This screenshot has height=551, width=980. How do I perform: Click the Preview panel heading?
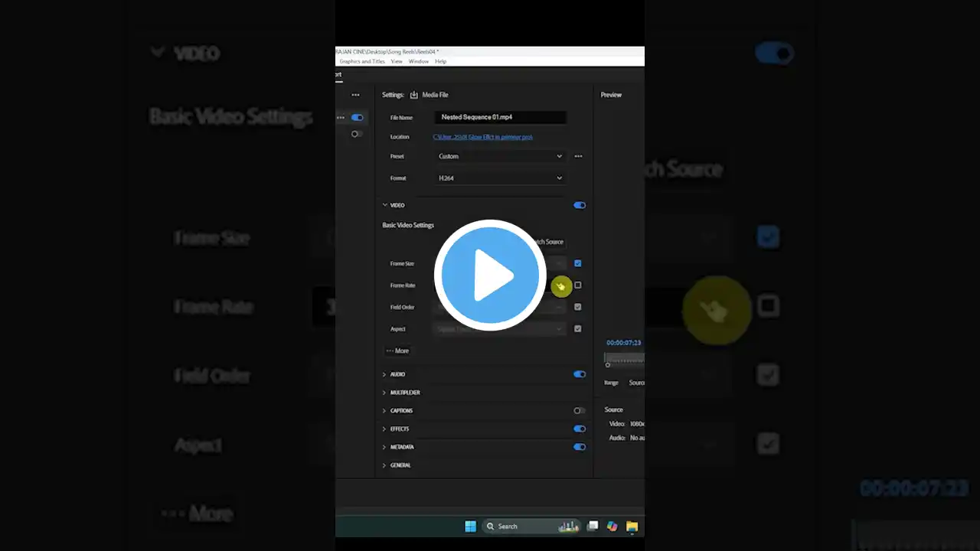[611, 95]
